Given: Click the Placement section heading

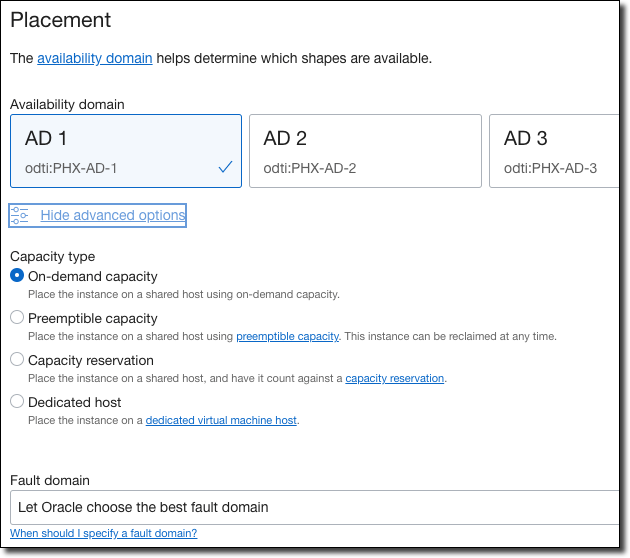Looking at the screenshot, I should point(61,20).
